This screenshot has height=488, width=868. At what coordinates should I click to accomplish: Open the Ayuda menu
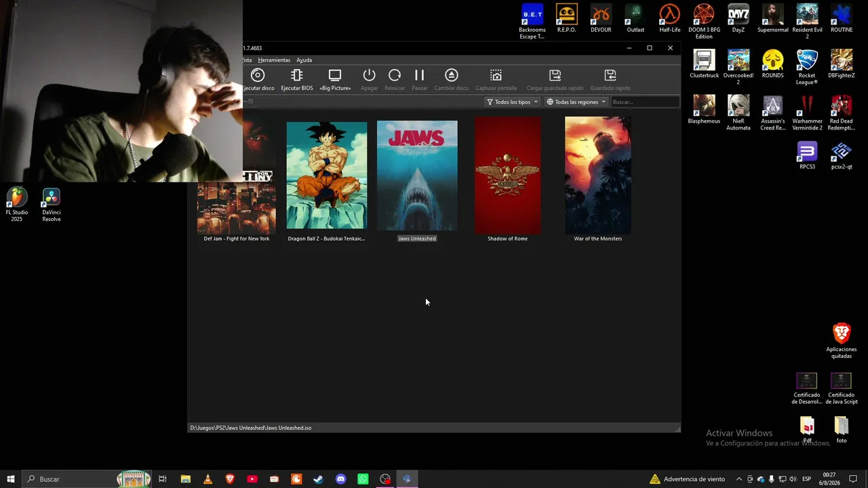pyautogui.click(x=304, y=60)
